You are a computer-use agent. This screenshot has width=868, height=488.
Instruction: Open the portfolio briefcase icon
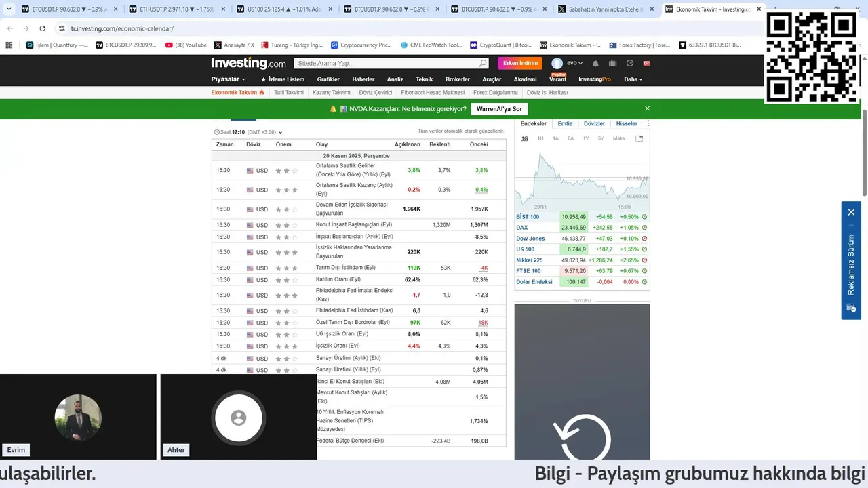tap(613, 63)
